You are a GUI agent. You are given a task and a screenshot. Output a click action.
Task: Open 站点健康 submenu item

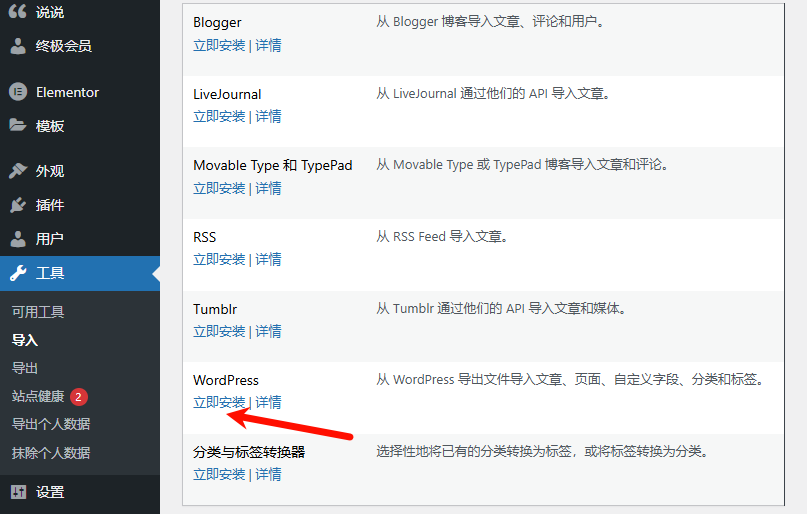click(x=38, y=396)
